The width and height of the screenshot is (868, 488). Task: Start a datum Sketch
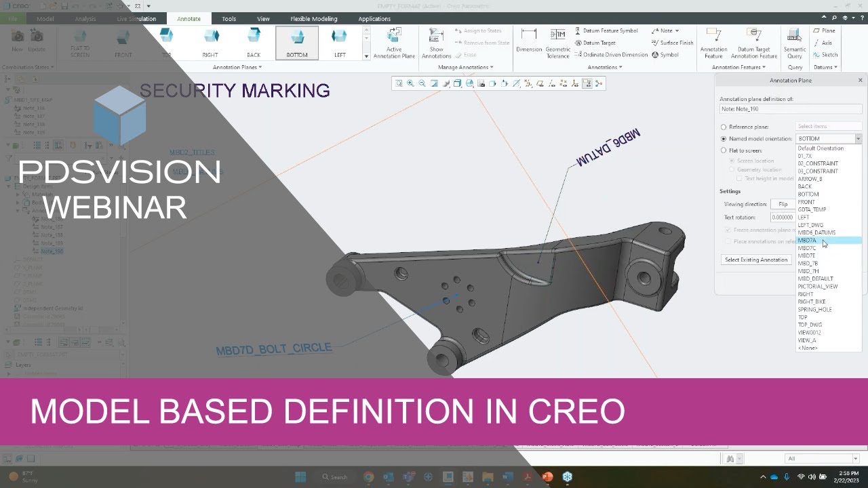tap(825, 55)
